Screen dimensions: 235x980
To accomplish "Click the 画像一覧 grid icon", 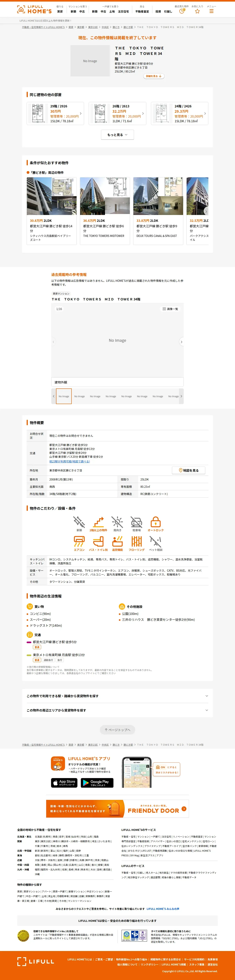I will click(164, 309).
